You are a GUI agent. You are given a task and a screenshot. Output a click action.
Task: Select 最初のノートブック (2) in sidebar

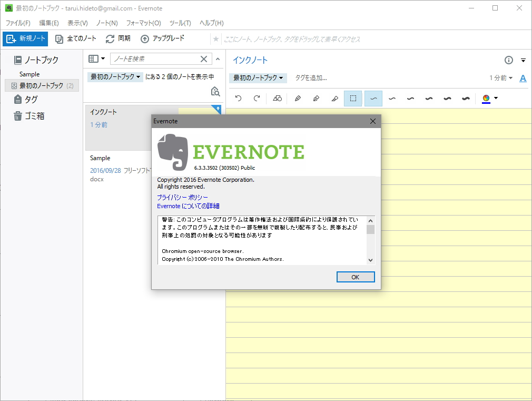[x=42, y=85]
